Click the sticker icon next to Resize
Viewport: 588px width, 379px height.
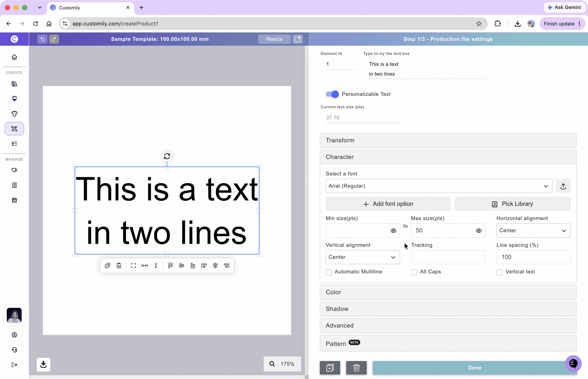(298, 39)
